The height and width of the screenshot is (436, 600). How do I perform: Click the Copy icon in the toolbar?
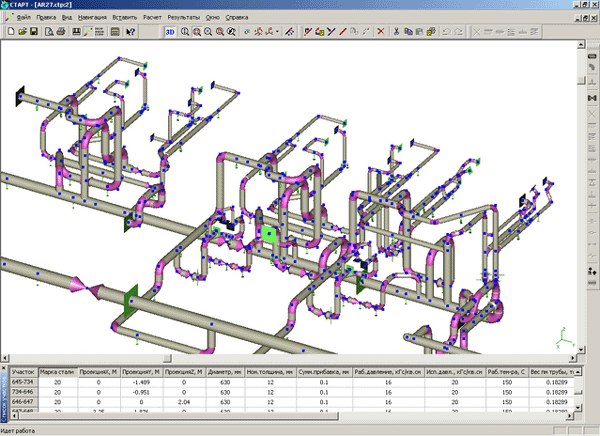click(x=408, y=32)
